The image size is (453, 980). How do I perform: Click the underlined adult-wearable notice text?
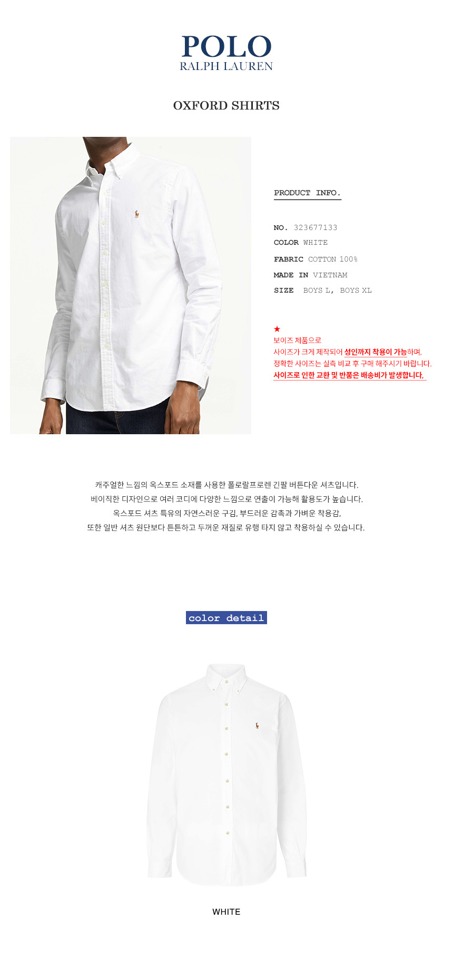(x=376, y=352)
